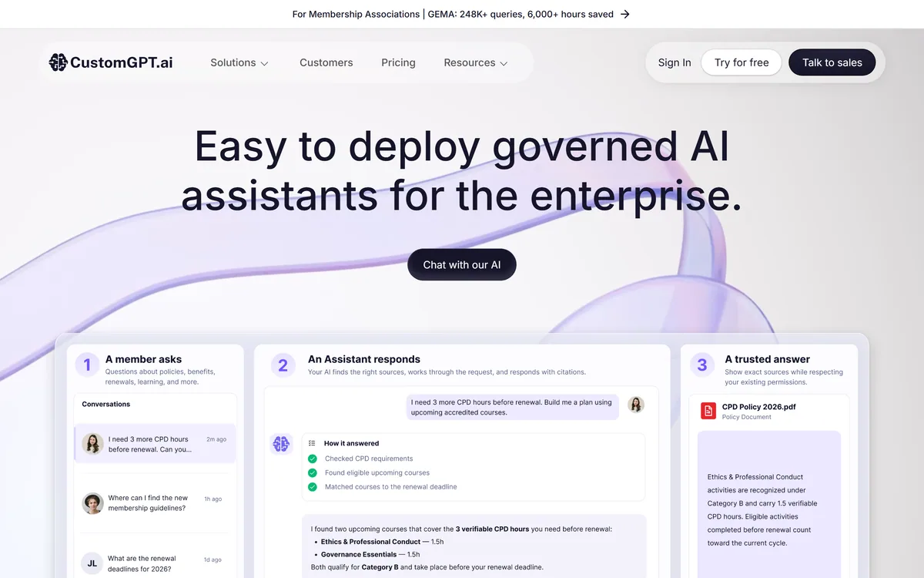Click the user chat bubble about CPD plan
This screenshot has height=578, width=924.
(x=513, y=407)
